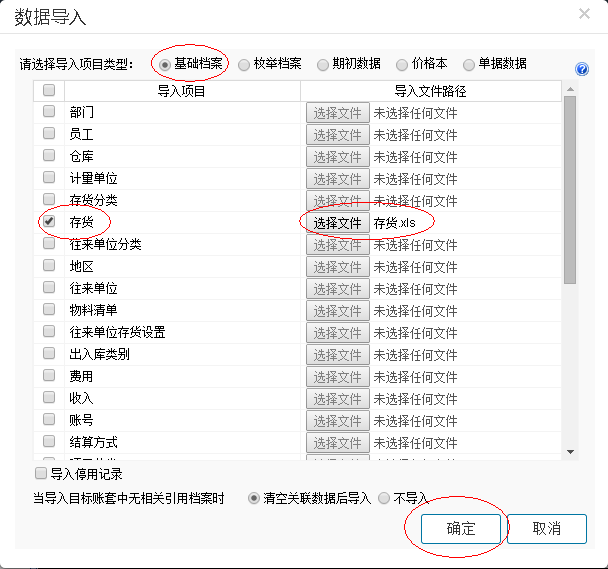Uncheck the 存货 import item
Image resolution: width=608 pixels, height=569 pixels.
pyautogui.click(x=49, y=222)
